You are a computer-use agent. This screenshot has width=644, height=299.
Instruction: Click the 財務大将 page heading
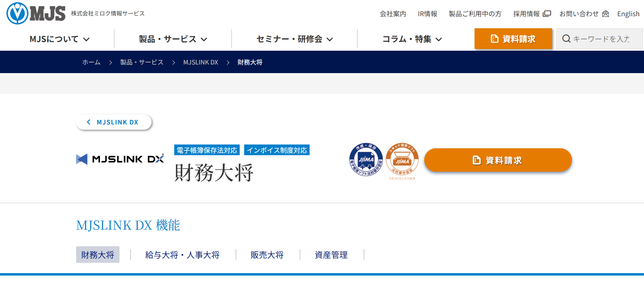(214, 172)
